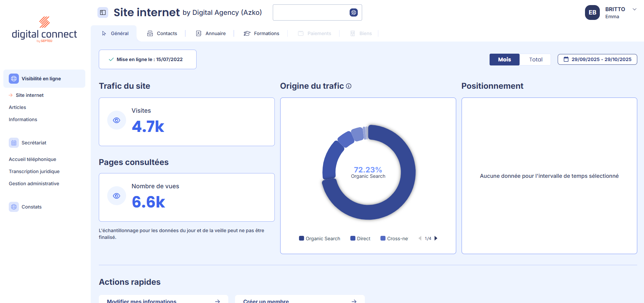Screen dimensions: 644x303
Task: Expand the user account dropdown chevron
Action: [635, 9]
